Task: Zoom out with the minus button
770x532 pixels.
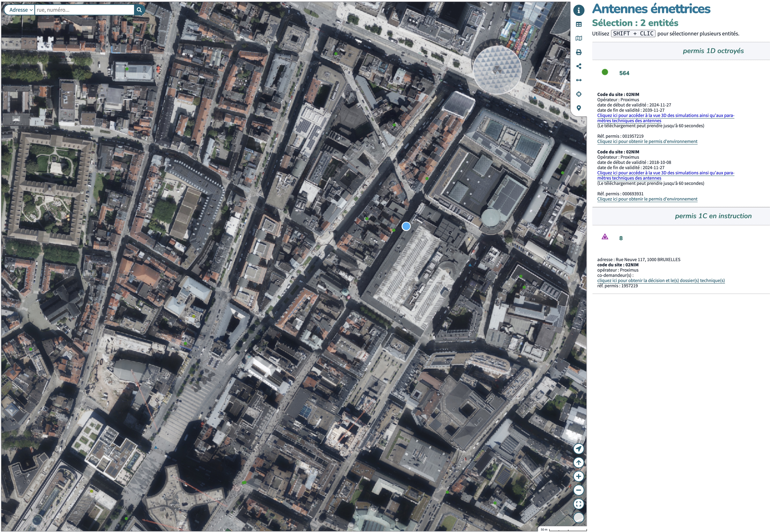Action: [x=579, y=490]
